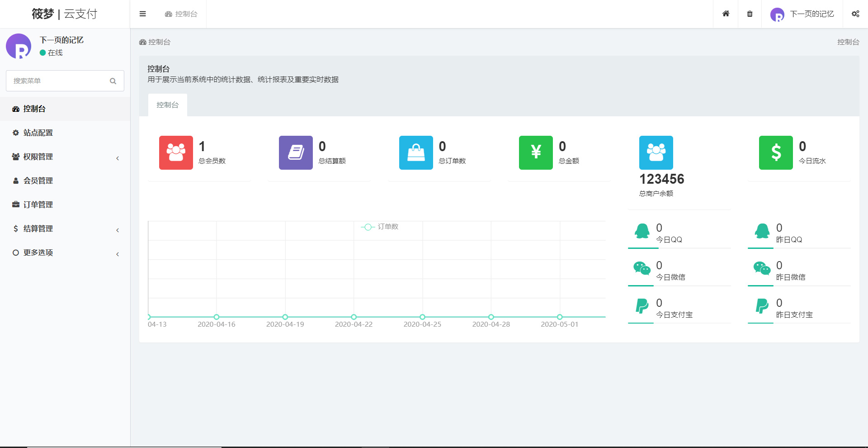Viewport: 868px width, 448px height.
Task: Switch to the 控制台 tab
Action: pos(167,105)
